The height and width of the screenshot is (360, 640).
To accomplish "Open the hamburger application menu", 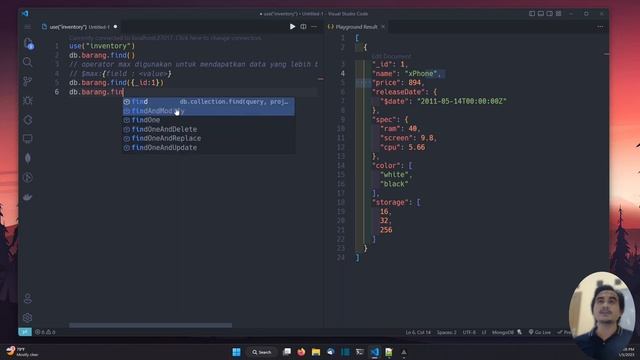I will [x=28, y=27].
